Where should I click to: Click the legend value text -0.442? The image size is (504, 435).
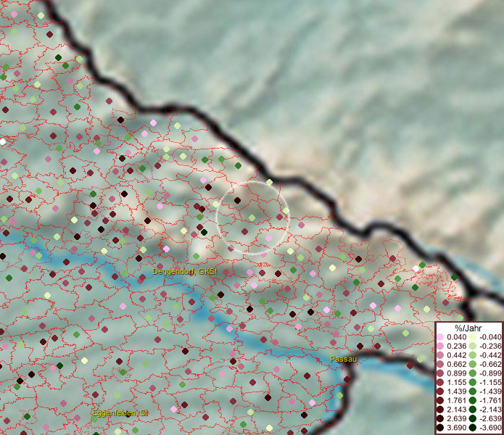(x=490, y=355)
